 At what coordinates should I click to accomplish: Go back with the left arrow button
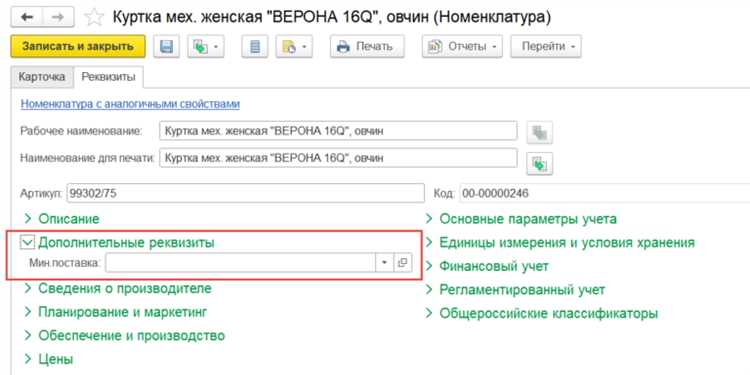point(27,17)
